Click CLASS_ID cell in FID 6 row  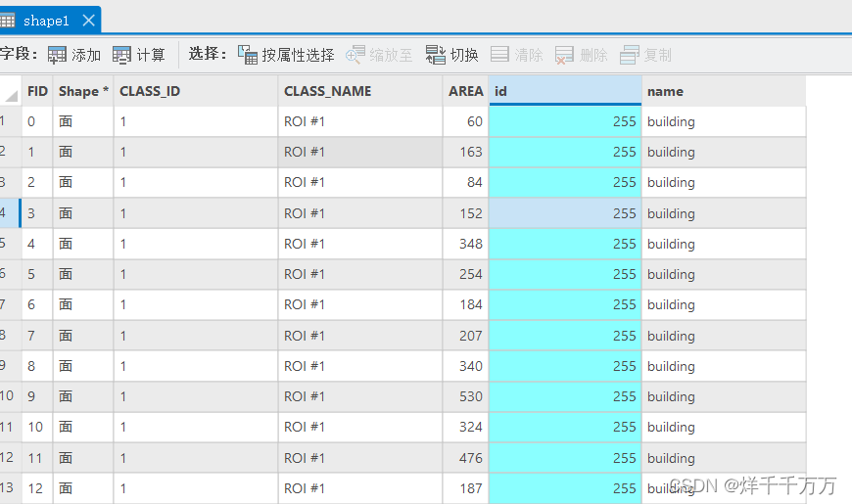pos(196,304)
